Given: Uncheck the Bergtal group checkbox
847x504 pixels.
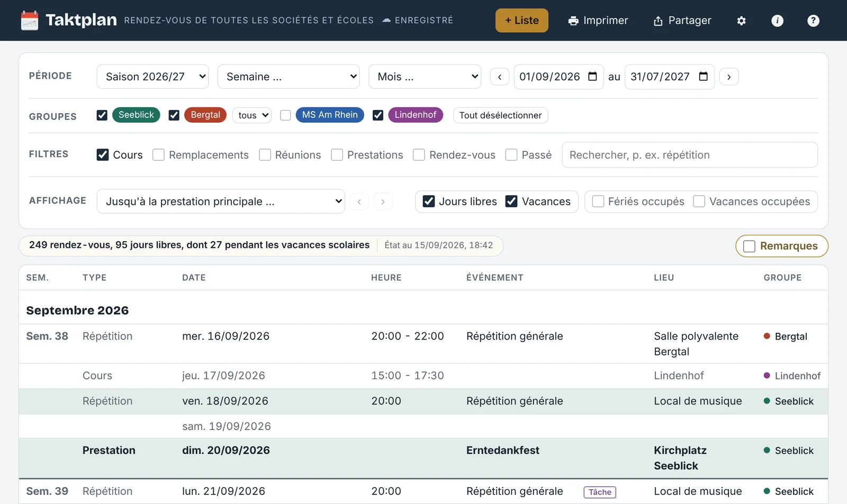Looking at the screenshot, I should click(x=174, y=115).
